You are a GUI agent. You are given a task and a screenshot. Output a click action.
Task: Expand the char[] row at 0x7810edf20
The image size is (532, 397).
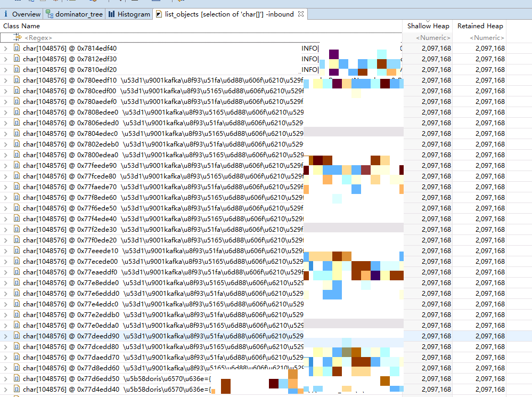(5, 70)
